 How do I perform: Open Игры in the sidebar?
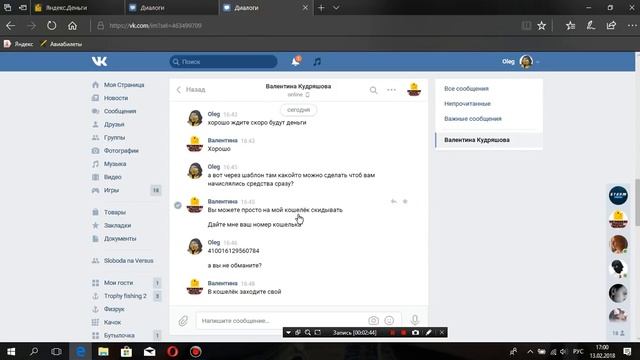point(111,190)
